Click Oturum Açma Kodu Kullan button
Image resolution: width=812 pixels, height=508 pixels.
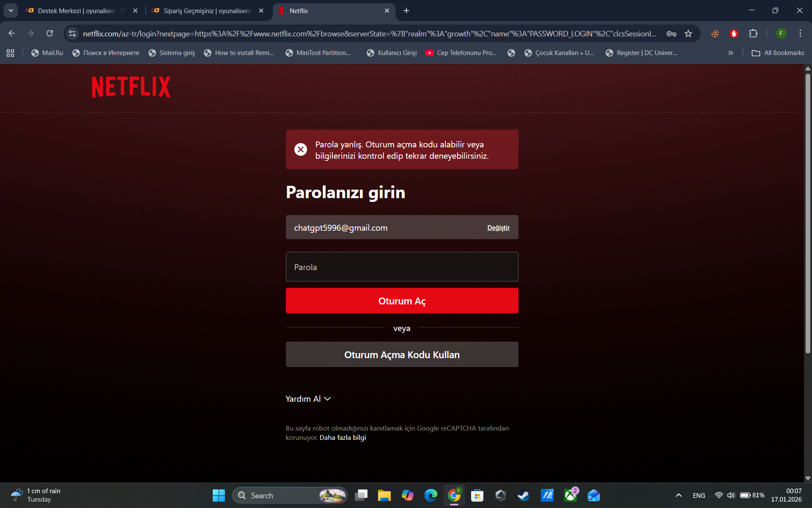click(402, 354)
